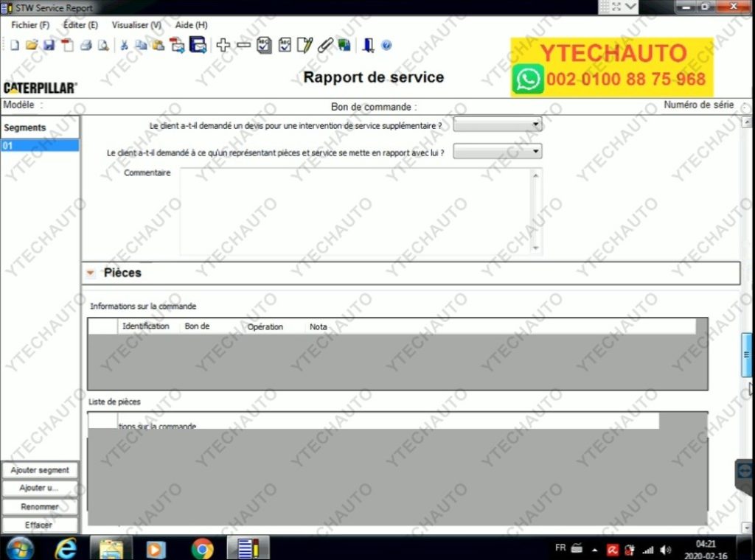Copy selection using the toolbar copy icon
The image size is (755, 560).
click(141, 45)
